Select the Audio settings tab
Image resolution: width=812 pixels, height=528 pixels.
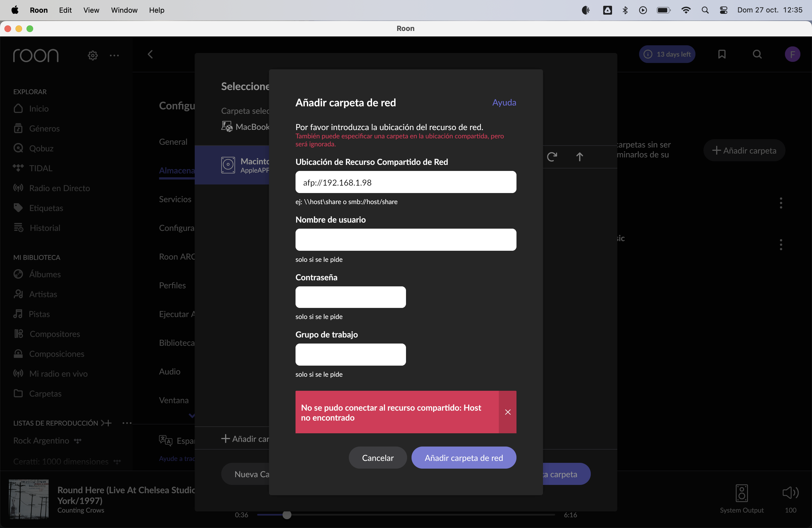(170, 371)
